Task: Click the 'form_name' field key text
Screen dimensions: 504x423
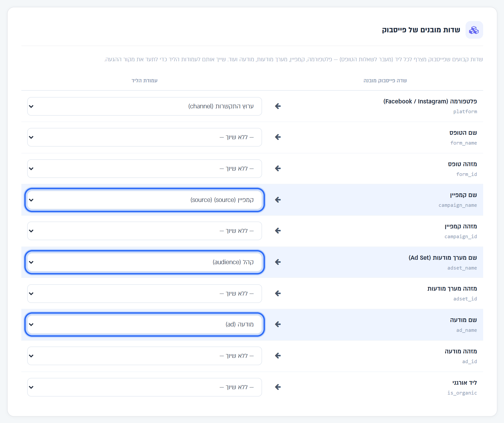Action: [464, 143]
